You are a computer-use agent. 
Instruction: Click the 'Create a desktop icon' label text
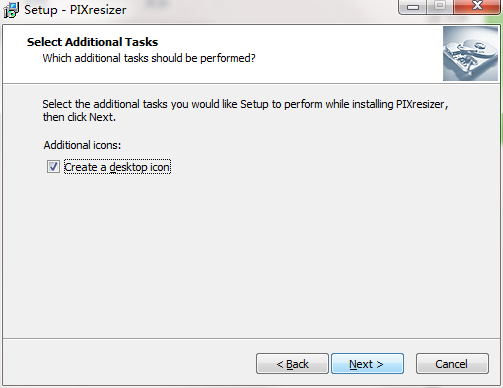coord(117,167)
